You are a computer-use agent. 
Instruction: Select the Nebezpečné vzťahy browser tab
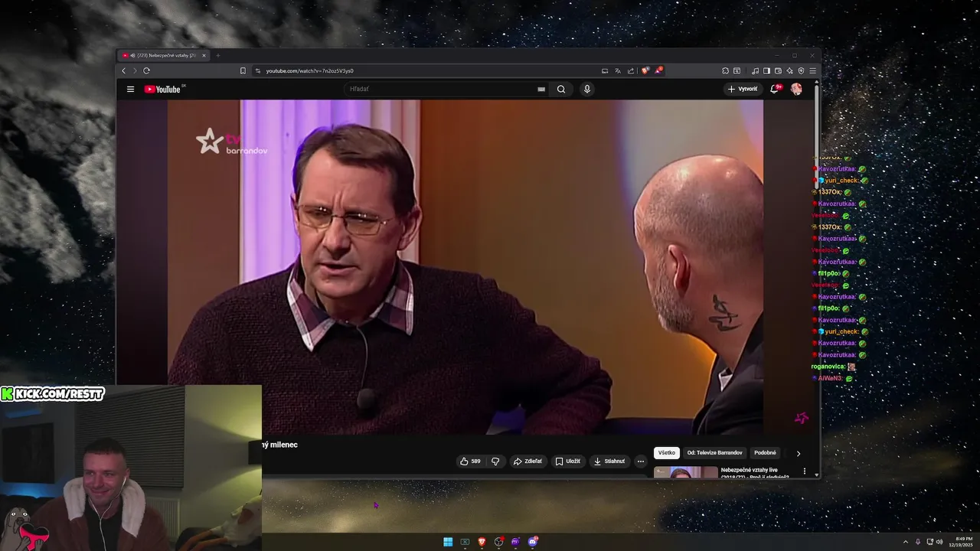tap(164, 55)
